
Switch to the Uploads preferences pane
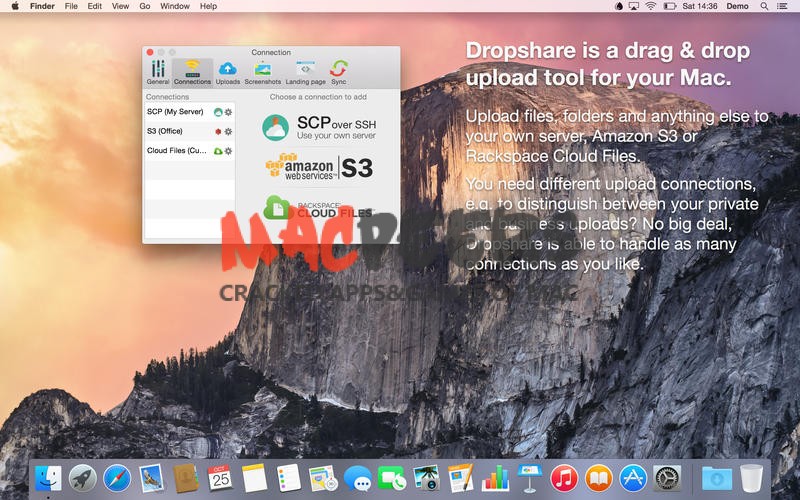point(227,71)
